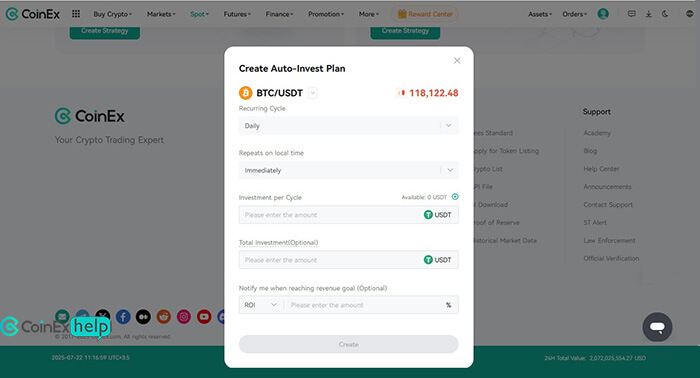Click the Reward Center button
Screen dimensions: 700x378
click(x=425, y=14)
